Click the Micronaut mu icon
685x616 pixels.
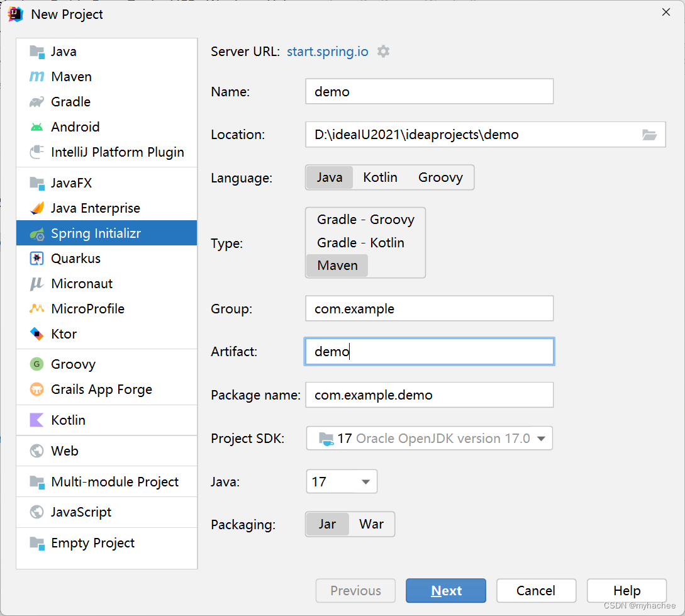click(37, 284)
